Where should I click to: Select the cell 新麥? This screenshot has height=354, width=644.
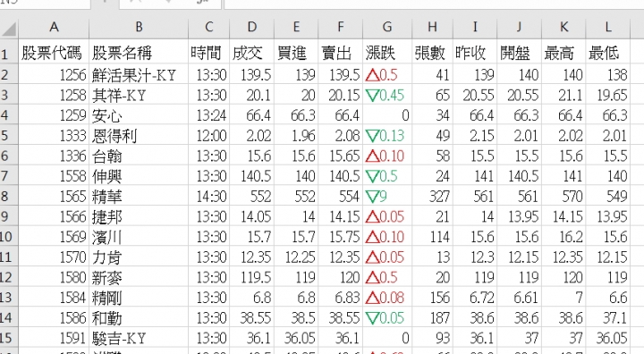139,277
